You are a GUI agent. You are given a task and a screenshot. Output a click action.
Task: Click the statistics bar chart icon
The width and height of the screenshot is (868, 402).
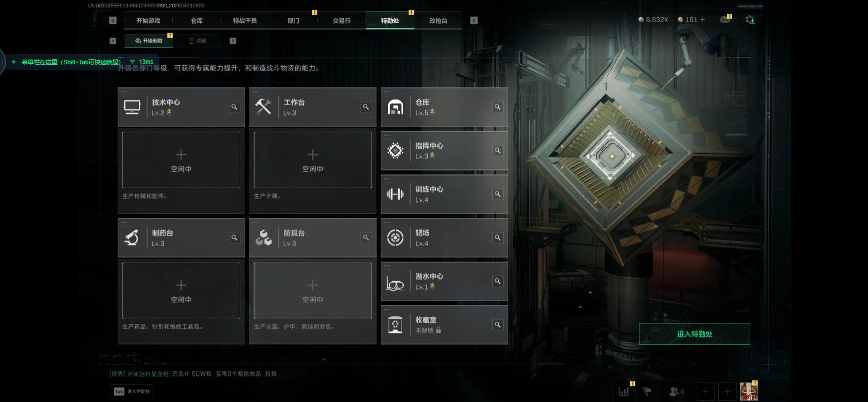tap(624, 391)
